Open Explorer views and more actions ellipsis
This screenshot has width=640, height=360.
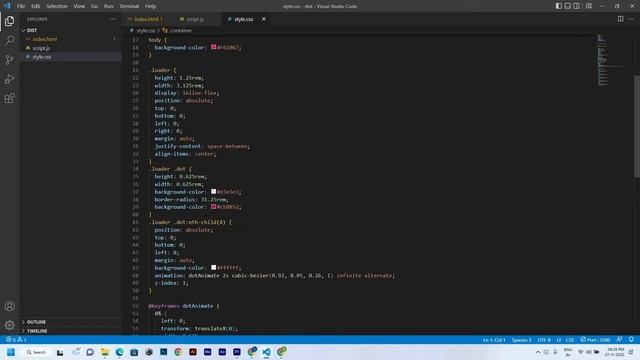pyautogui.click(x=112, y=19)
